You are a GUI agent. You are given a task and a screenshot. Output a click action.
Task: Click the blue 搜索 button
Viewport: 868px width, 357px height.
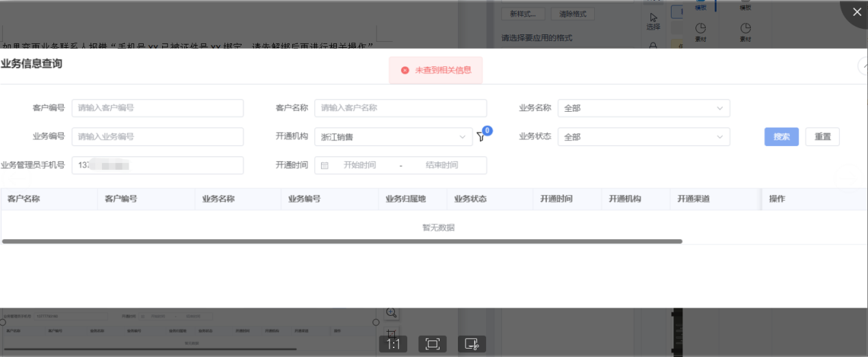[x=781, y=137]
